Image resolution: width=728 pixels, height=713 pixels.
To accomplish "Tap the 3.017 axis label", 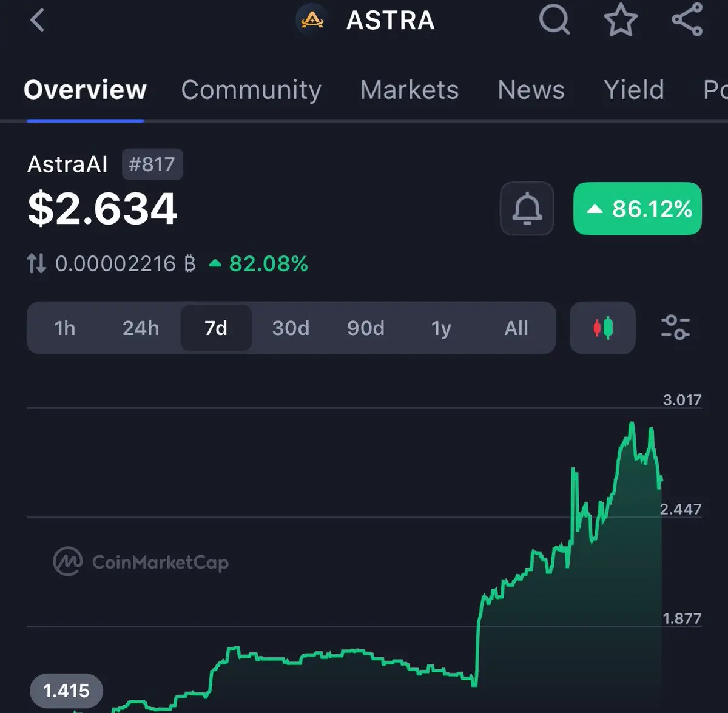I will pyautogui.click(x=682, y=400).
